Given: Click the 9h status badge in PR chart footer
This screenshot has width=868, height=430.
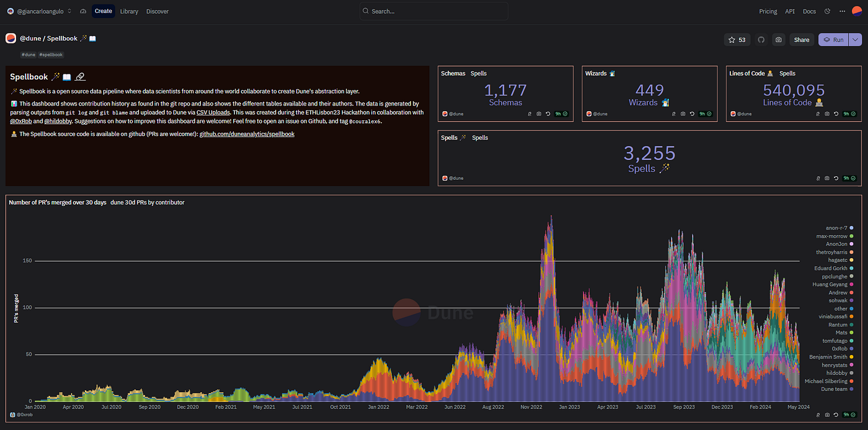Looking at the screenshot, I should (x=850, y=414).
